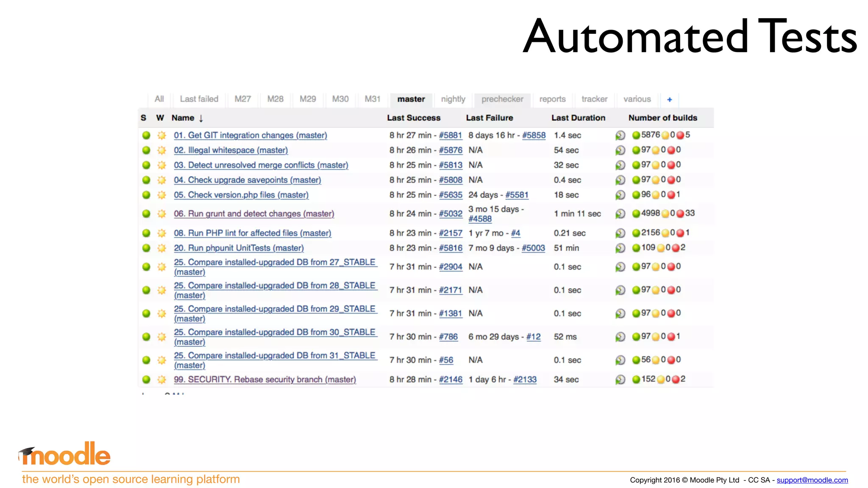Open failed build #5003 link
Screen dimensions: 868x488
[533, 248]
